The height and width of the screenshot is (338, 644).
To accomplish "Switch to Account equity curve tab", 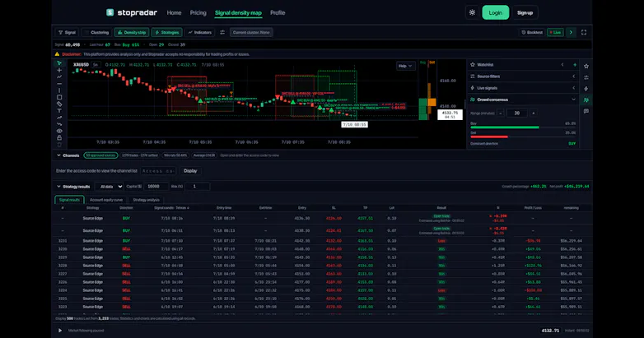I will pos(106,200).
